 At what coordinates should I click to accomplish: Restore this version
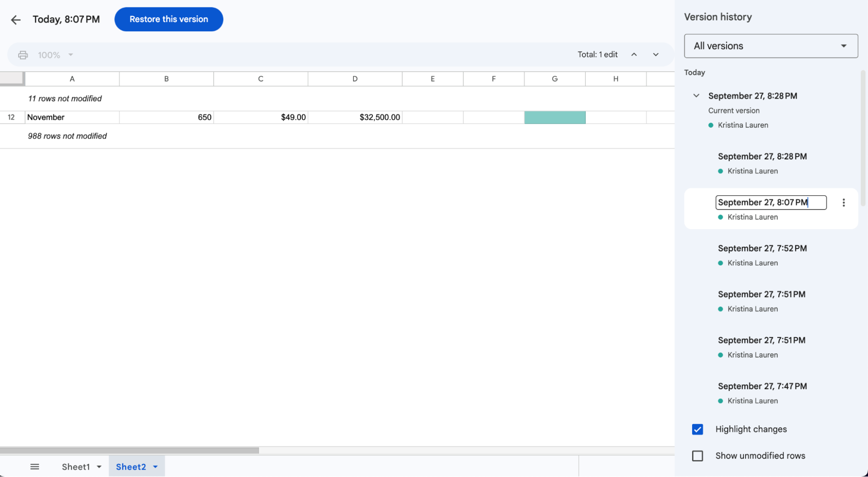[x=168, y=19]
